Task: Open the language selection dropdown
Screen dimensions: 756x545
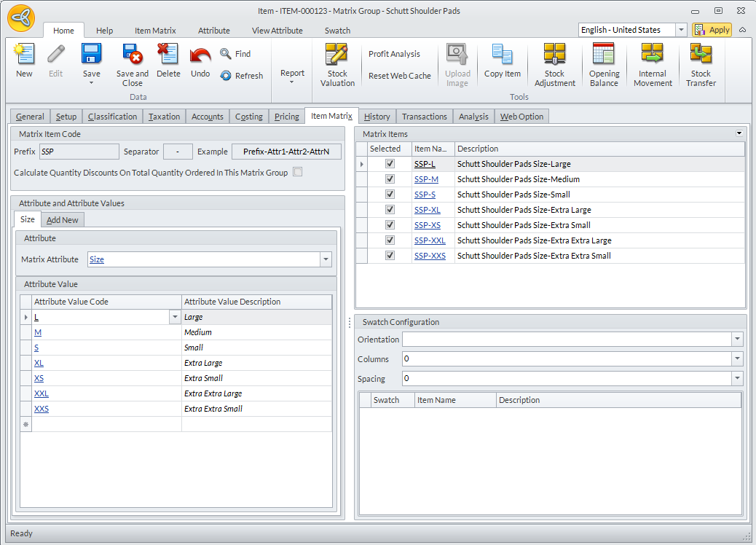Action: tap(681, 30)
